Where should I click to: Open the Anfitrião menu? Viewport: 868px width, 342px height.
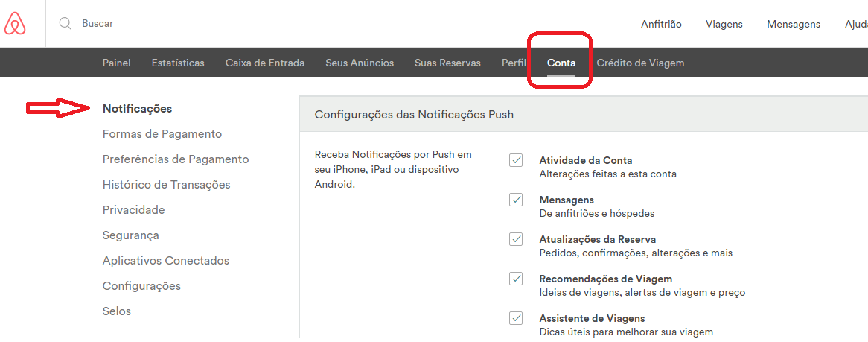point(661,24)
